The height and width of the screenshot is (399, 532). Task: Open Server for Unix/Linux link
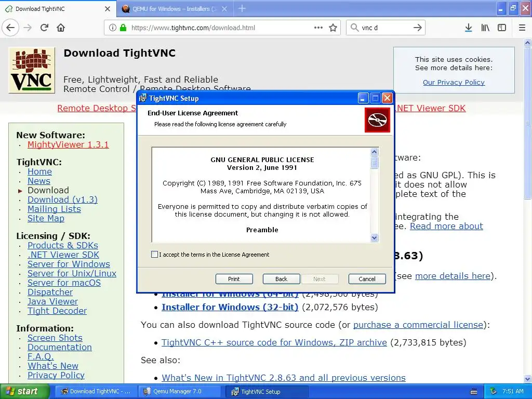pos(72,273)
